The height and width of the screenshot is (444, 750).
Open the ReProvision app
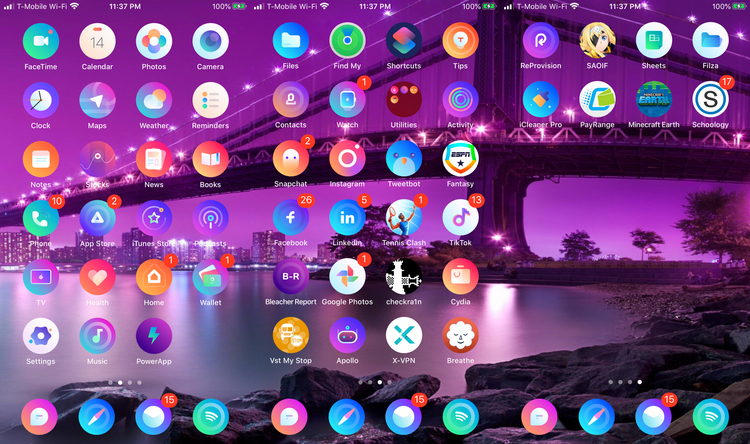click(540, 41)
